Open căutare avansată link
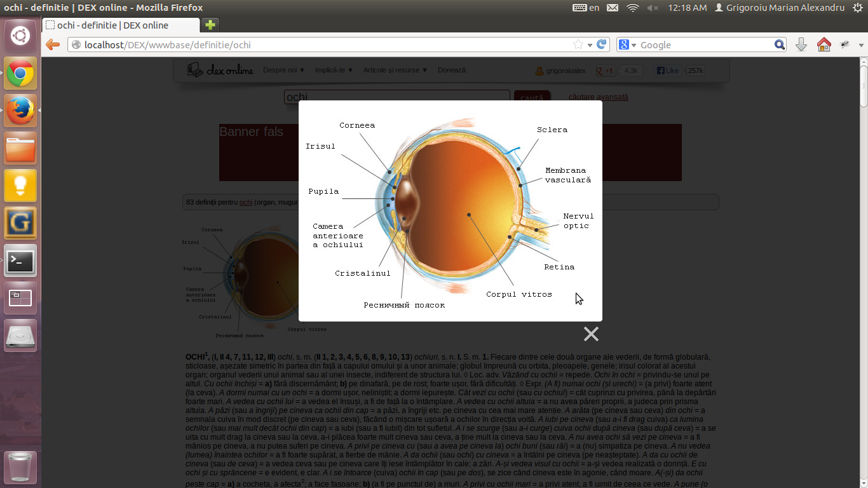 pyautogui.click(x=598, y=97)
